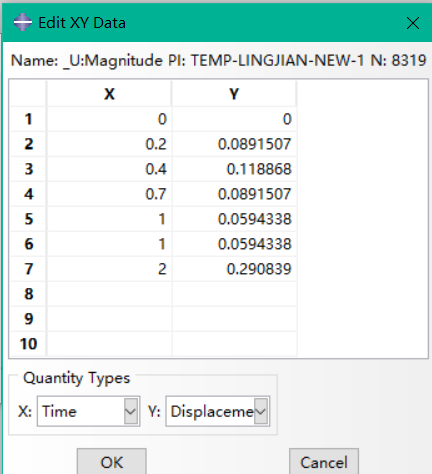Select row 7 header
Image resolution: width=432 pixels, height=474 pixels.
(x=28, y=269)
